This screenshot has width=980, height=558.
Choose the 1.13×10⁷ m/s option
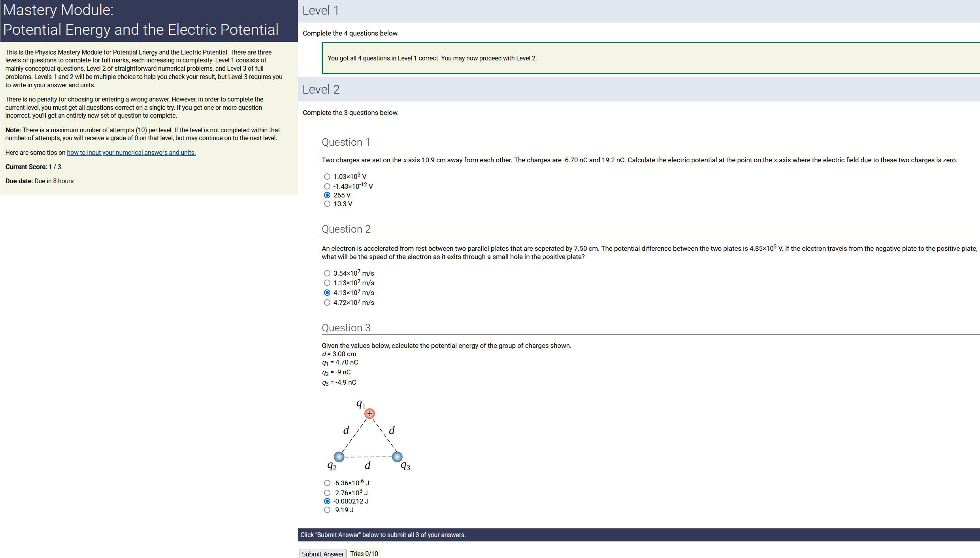click(327, 283)
